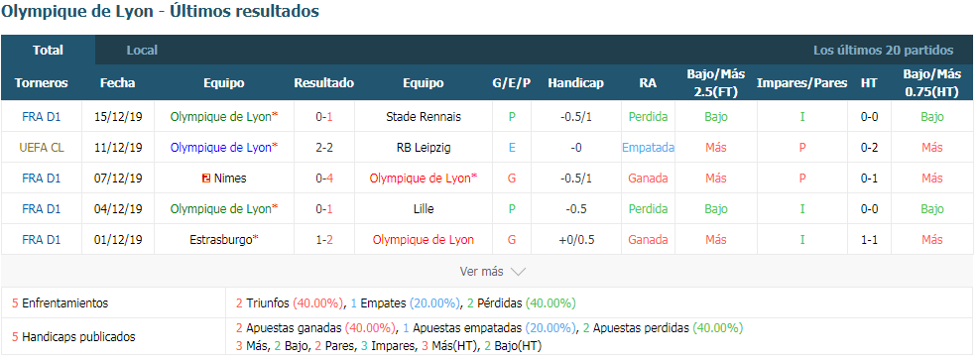Click the UEFA CL tournament link
This screenshot has height=361, width=980.
[42, 148]
